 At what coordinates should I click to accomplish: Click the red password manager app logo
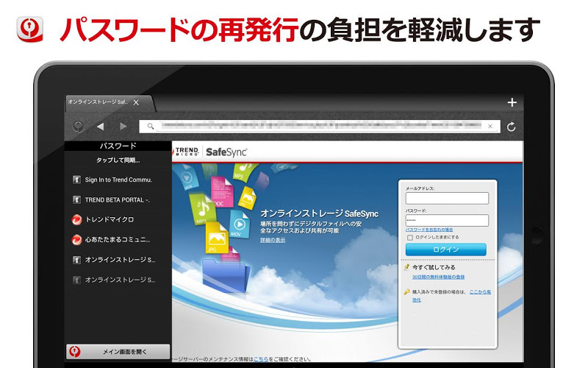[x=30, y=29]
